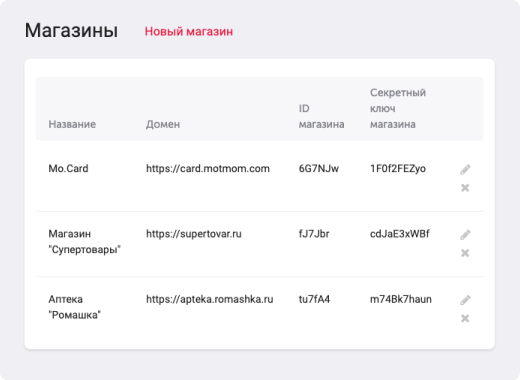Click the secret key 1F0f2FEZyo
The width and height of the screenshot is (520, 380).
pos(398,169)
